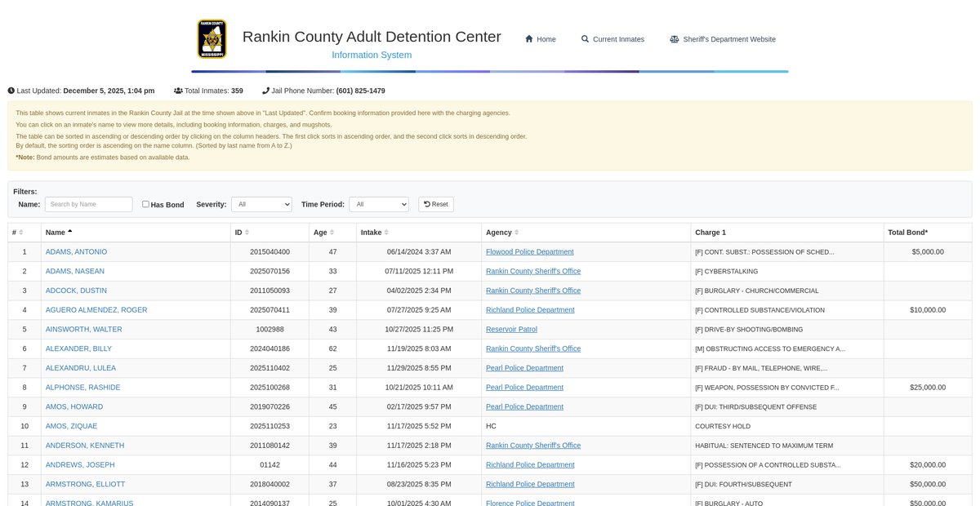Select intake date 07/11/2025 12:11 PM
Viewport: 980px width, 506px height.
(419, 271)
